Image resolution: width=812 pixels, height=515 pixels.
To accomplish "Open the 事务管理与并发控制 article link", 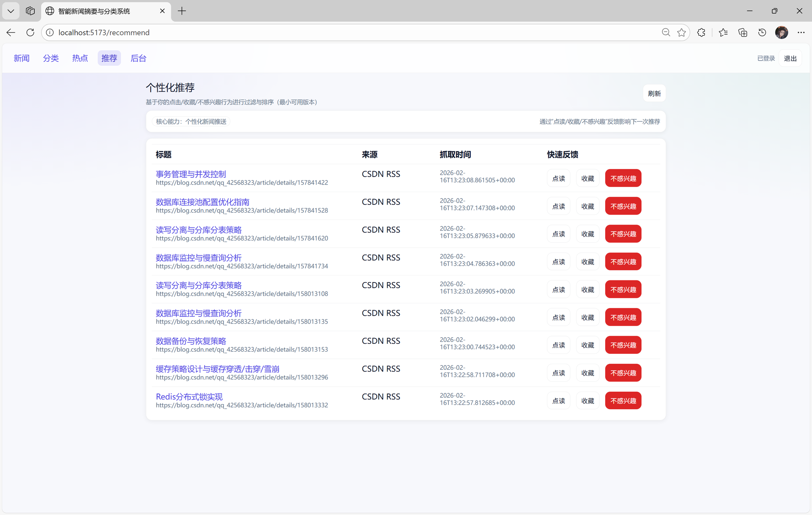I will click(190, 174).
